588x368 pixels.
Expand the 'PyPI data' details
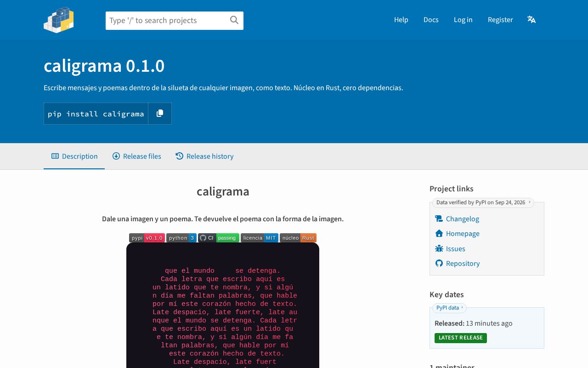(x=449, y=308)
